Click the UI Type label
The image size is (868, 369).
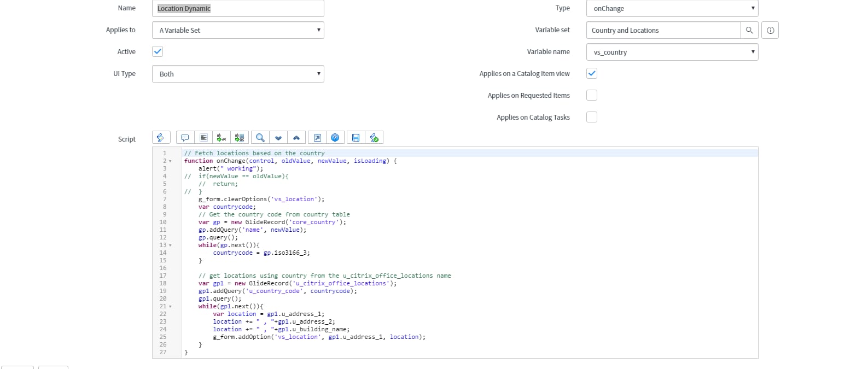(125, 73)
